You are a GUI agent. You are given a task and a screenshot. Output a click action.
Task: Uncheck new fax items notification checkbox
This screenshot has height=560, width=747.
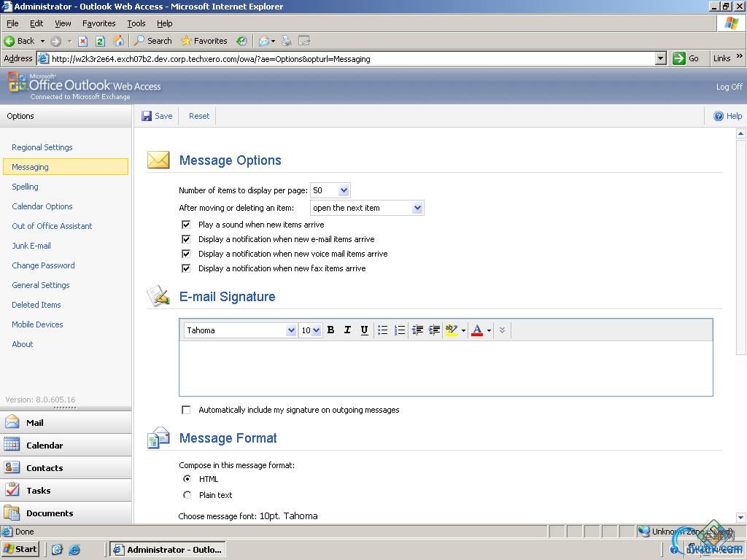186,268
